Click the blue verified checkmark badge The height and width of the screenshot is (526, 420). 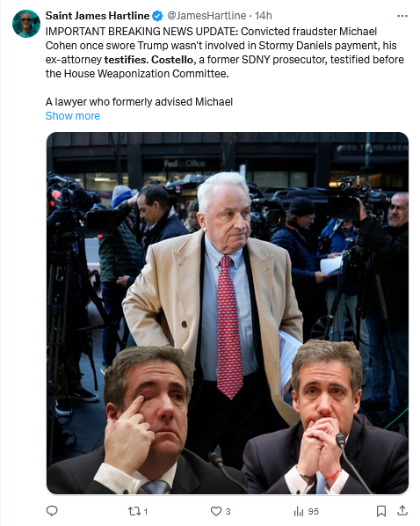(157, 16)
